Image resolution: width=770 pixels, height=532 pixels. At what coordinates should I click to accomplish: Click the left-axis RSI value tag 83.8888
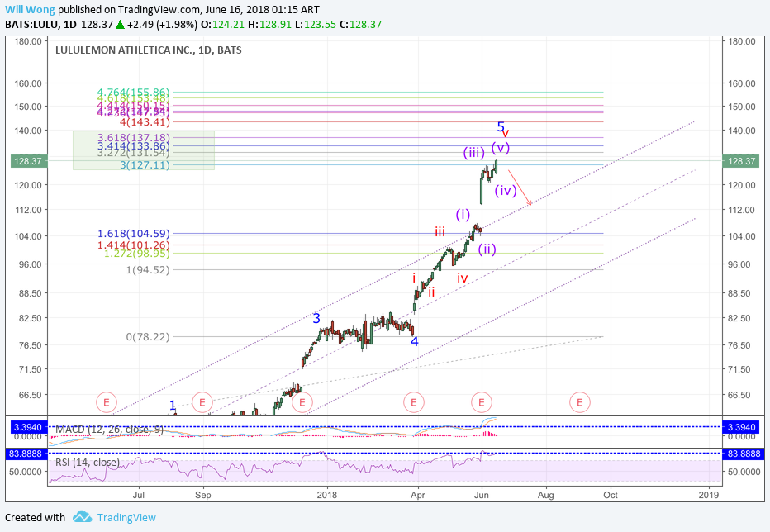pyautogui.click(x=26, y=454)
